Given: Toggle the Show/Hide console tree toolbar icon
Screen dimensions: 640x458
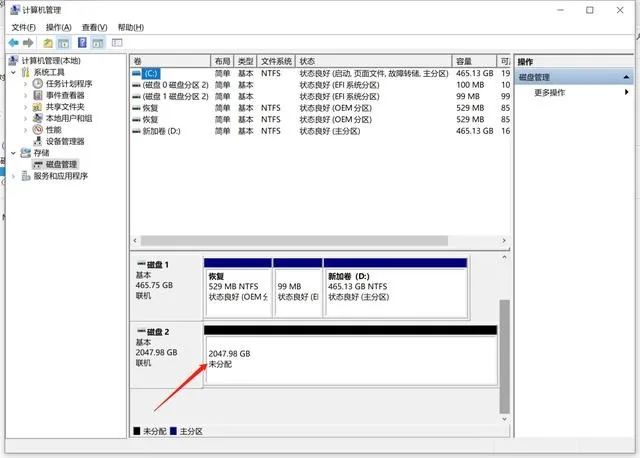Looking at the screenshot, I should tap(63, 42).
